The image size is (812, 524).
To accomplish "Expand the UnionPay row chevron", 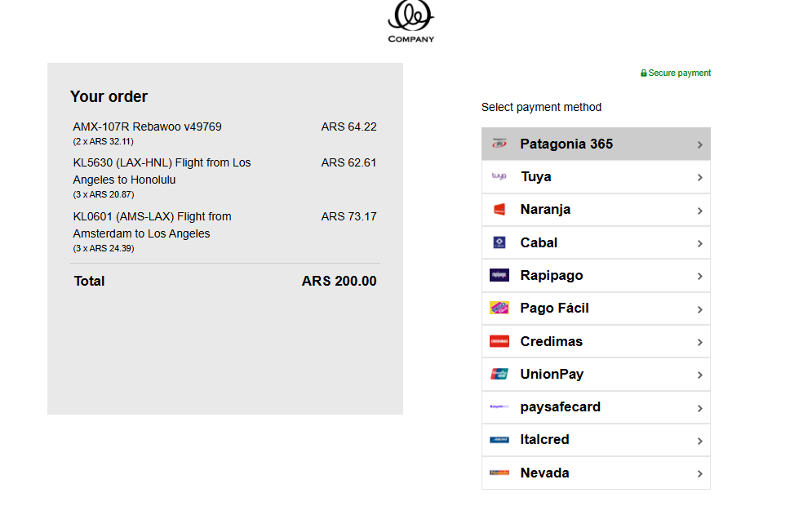I will point(699,375).
